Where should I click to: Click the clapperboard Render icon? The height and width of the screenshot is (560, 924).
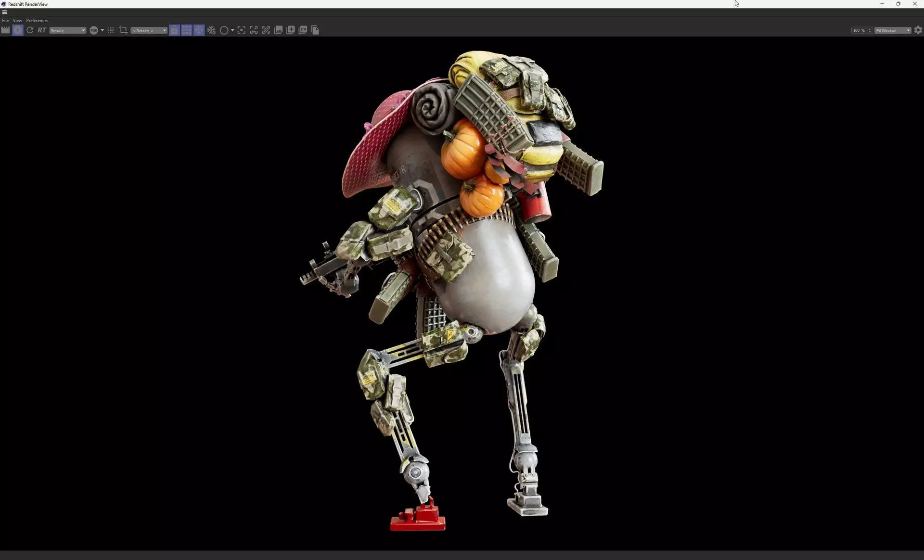point(5,30)
